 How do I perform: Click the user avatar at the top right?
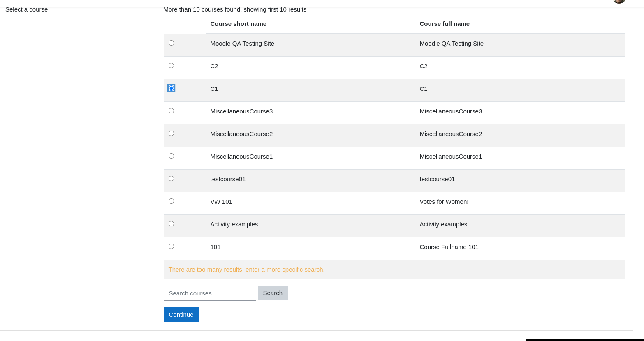pyautogui.click(x=619, y=1)
